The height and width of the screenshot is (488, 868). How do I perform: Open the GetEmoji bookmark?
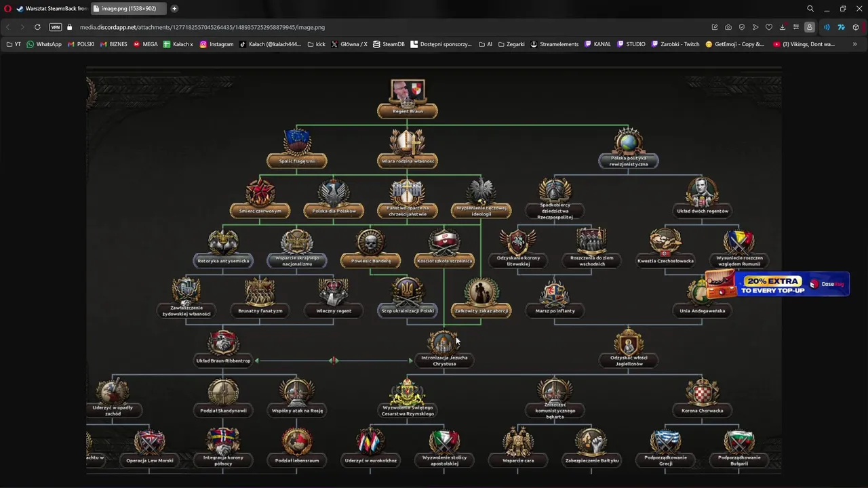pos(734,44)
